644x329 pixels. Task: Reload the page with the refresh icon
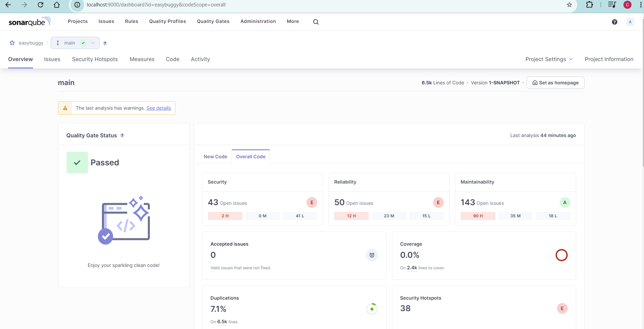coord(41,5)
